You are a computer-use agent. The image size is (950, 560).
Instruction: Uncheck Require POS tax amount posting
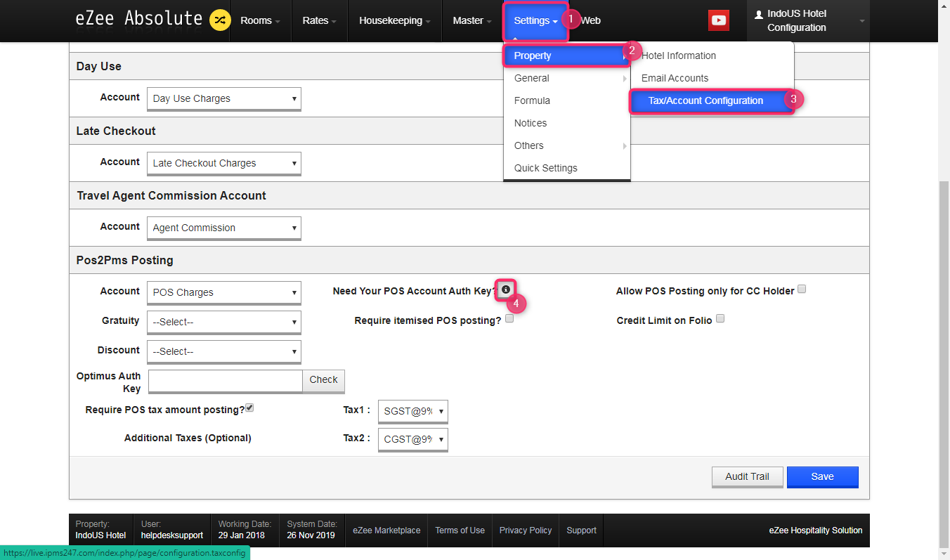pyautogui.click(x=249, y=408)
